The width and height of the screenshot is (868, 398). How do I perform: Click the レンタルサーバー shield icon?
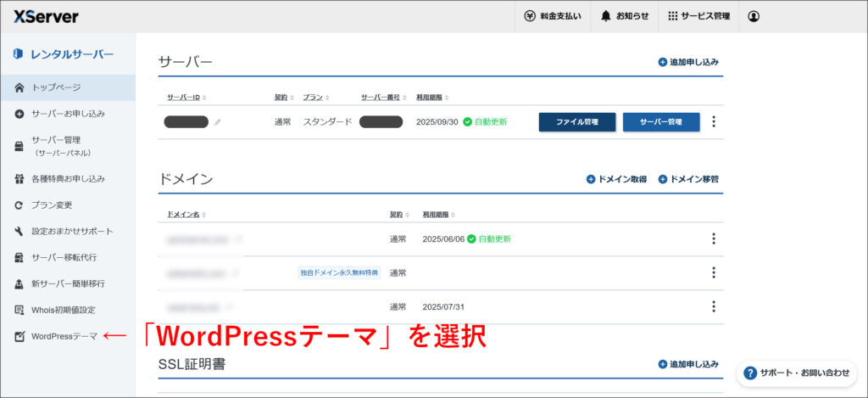[19, 53]
